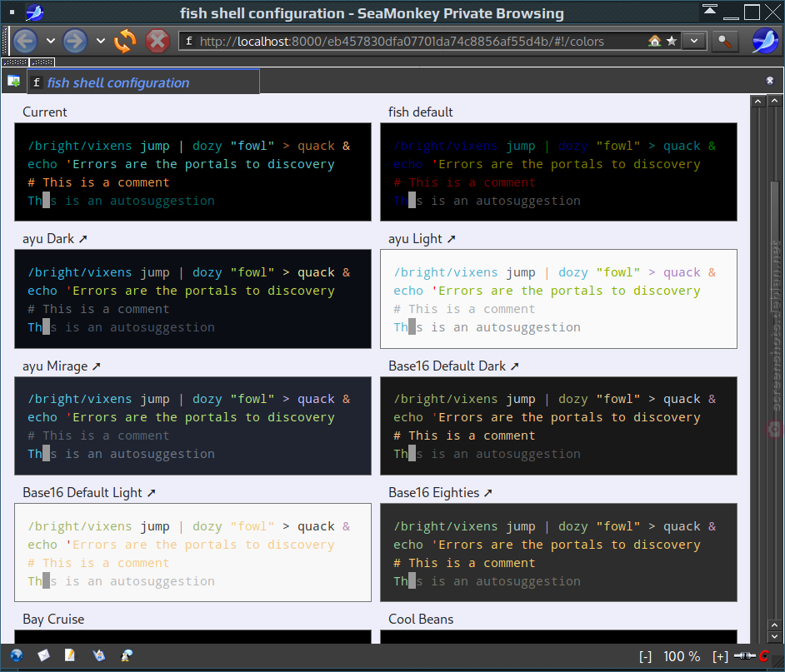This screenshot has width=785, height=672.
Task: Open the Base16 Default Light external link arrow
Action: [x=151, y=493]
